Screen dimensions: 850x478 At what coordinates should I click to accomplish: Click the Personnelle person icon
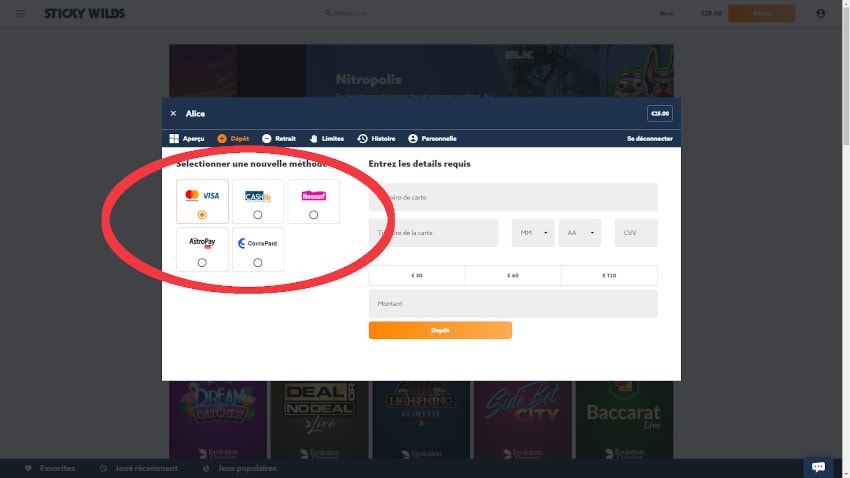[413, 139]
